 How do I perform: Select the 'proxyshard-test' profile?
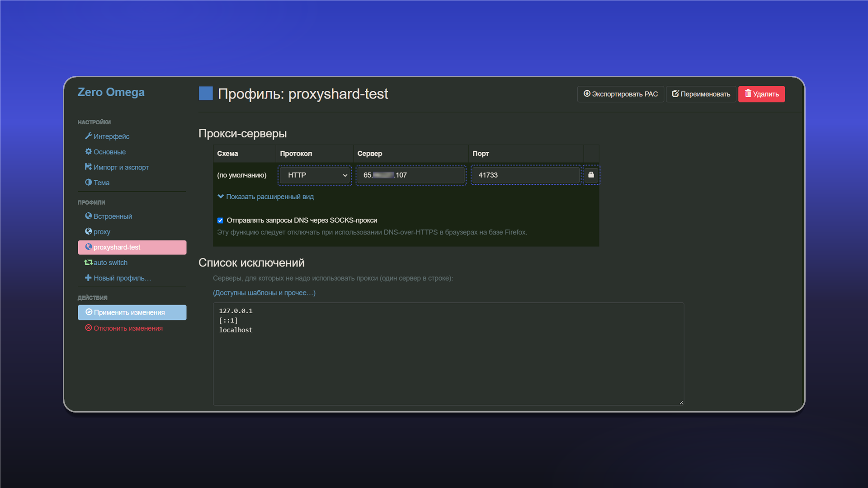coord(132,248)
